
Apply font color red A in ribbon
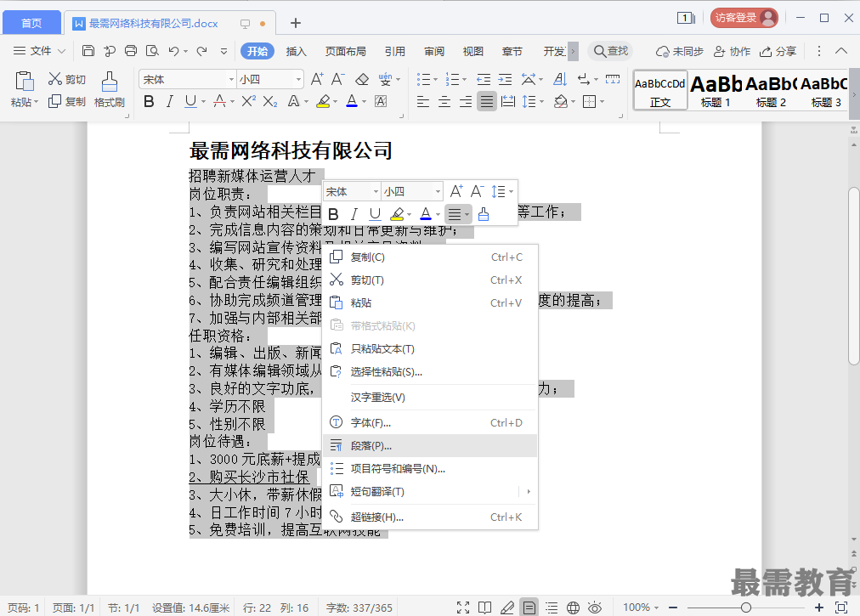[352, 101]
